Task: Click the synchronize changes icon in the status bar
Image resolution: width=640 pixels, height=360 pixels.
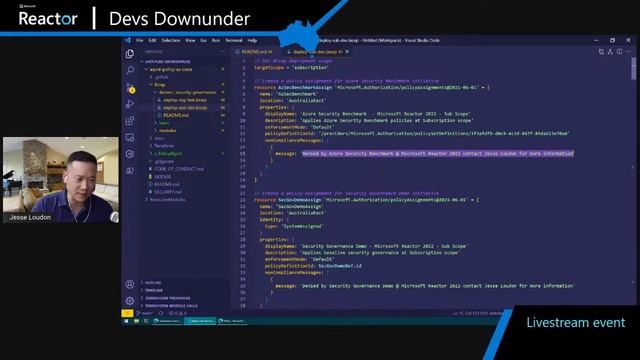Action: pos(161,313)
